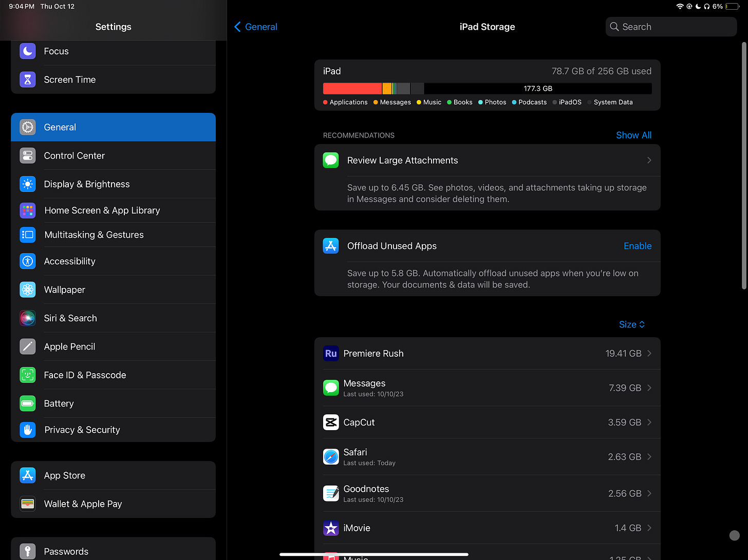Tap the 177.3 GB free storage bar
This screenshot has width=748, height=560.
pos(538,88)
